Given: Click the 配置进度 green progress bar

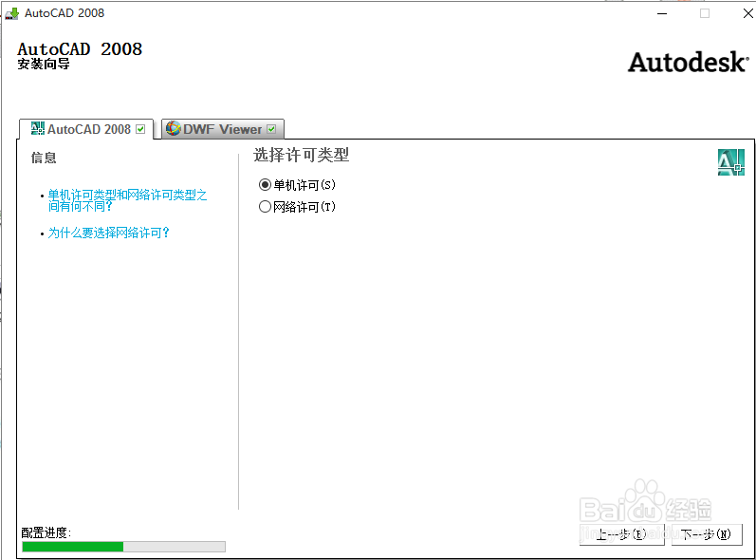Looking at the screenshot, I should (123, 547).
